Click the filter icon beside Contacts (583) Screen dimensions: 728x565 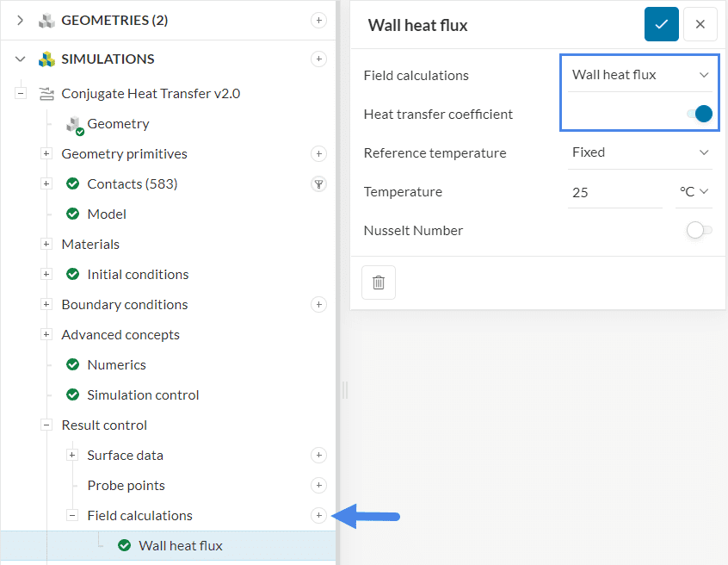(x=318, y=183)
